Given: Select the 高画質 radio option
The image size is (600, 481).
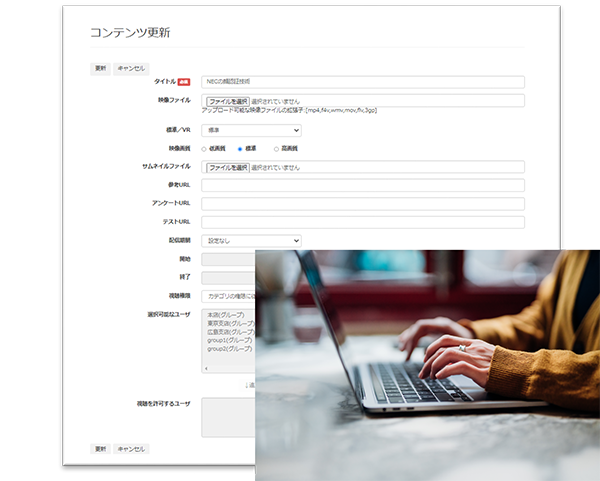Looking at the screenshot, I should click(276, 149).
